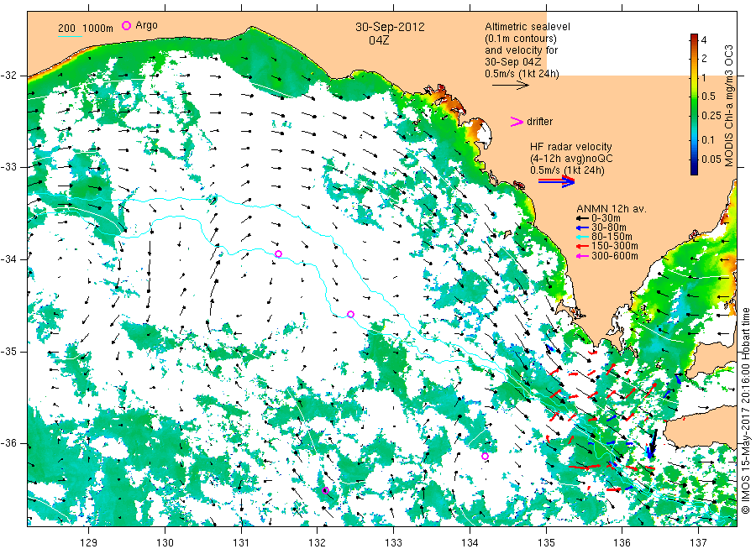Screen dimensions: 756x554
Task: Click the longitude axis label '129'
Action: pyautogui.click(x=89, y=543)
